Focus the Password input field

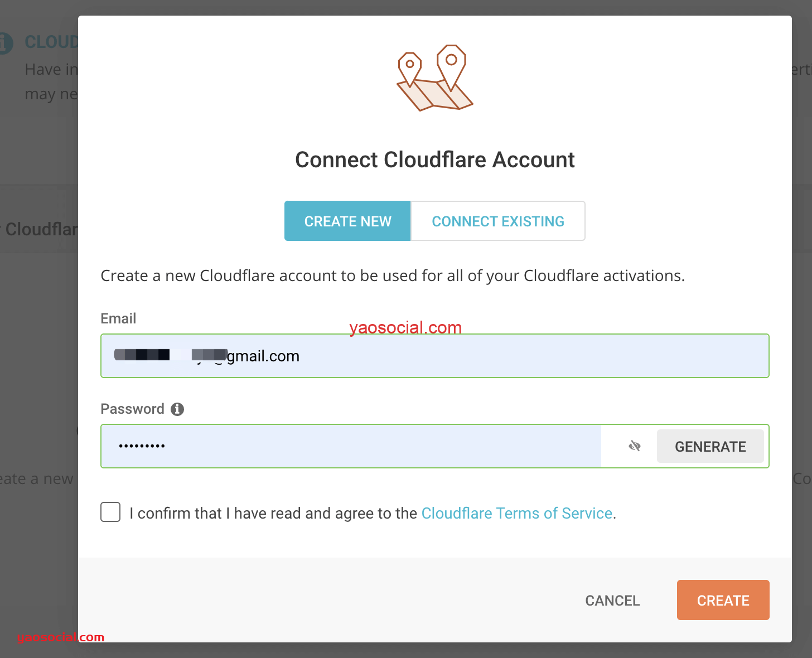click(x=351, y=446)
